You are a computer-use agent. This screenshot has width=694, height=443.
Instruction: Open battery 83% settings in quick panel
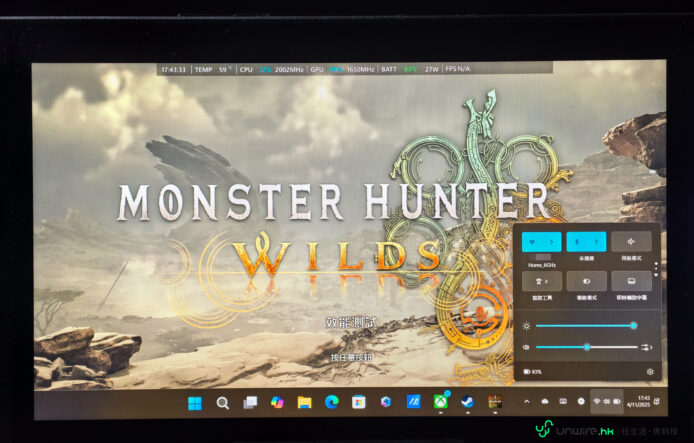pyautogui.click(x=532, y=372)
